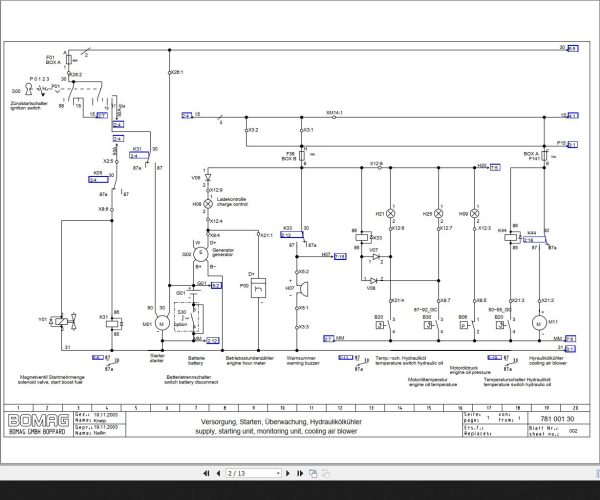600x500 pixels.
Task: Click 'Zündstartschalter ignition switch' label
Action: (29, 106)
